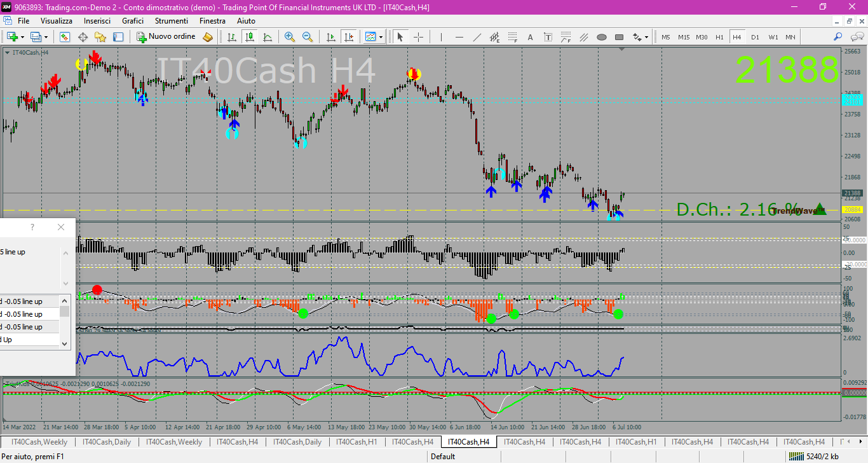
Task: Expand the Profiles dropdown arrow
Action: (x=46, y=37)
